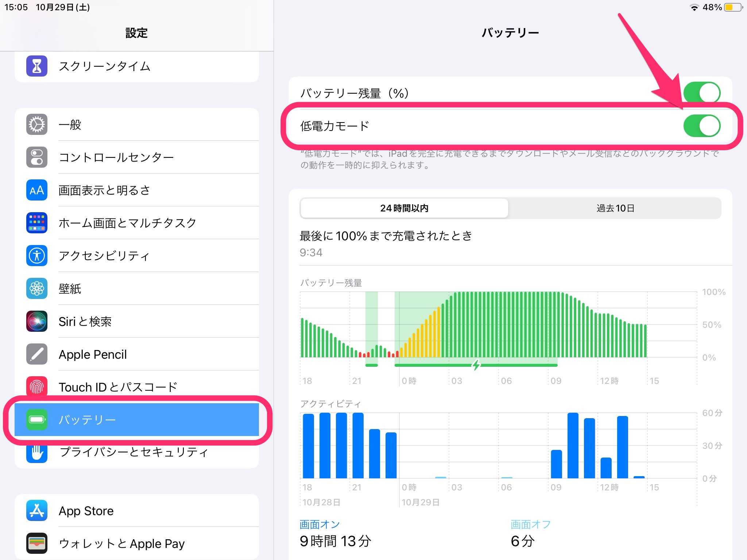This screenshot has width=747, height=560.
Task: Tap the Accessibility figure icon
Action: (37, 256)
